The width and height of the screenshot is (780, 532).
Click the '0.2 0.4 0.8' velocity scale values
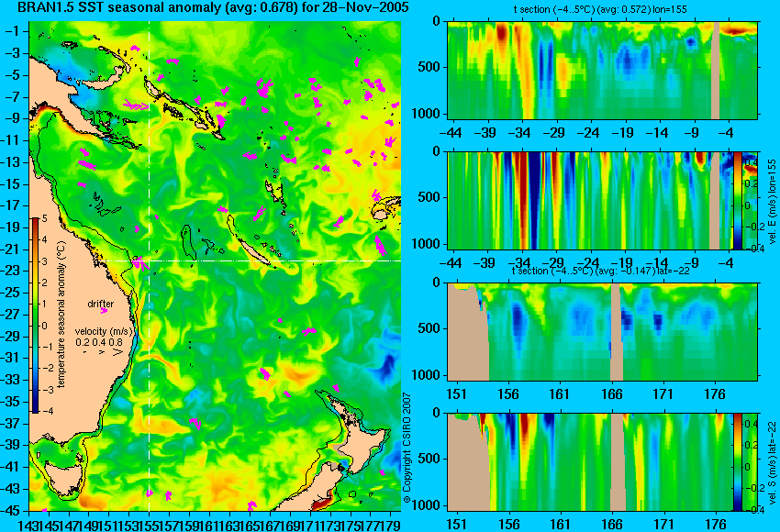[99, 342]
